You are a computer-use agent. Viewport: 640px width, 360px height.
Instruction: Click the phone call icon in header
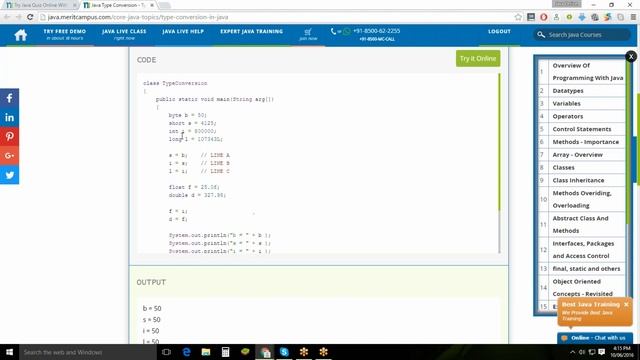(x=333, y=31)
